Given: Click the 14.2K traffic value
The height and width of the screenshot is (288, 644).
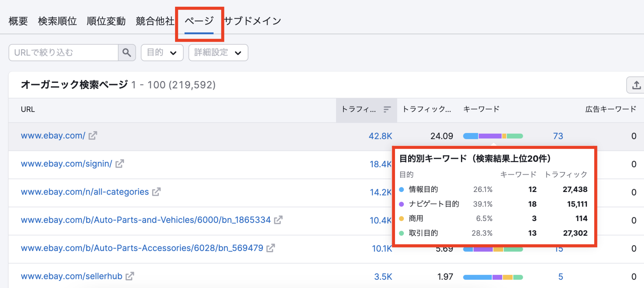Looking at the screenshot, I should click(380, 192).
